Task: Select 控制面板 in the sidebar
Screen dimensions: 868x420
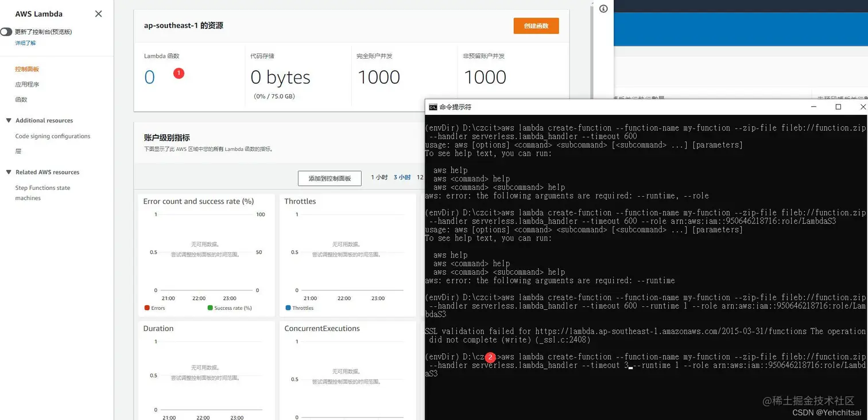Action: coord(27,69)
